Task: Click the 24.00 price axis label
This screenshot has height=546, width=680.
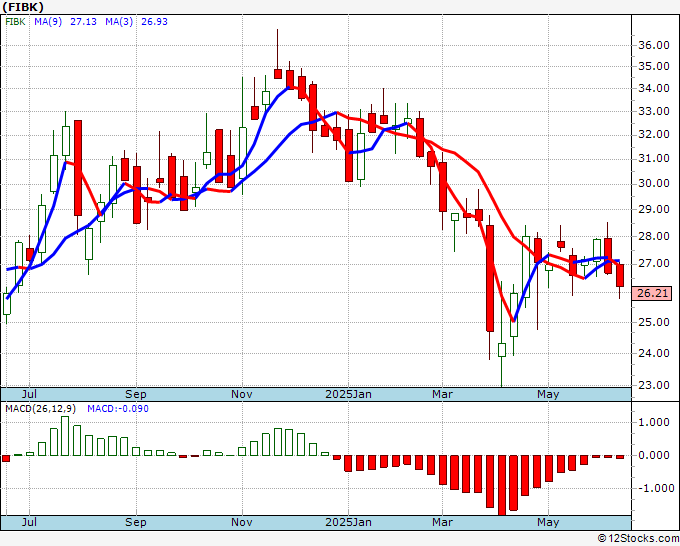Action: point(654,353)
